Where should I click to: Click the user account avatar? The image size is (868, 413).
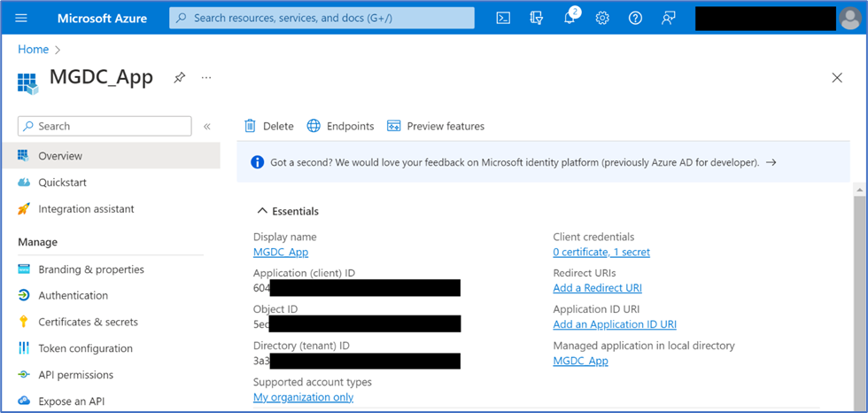coord(849,18)
